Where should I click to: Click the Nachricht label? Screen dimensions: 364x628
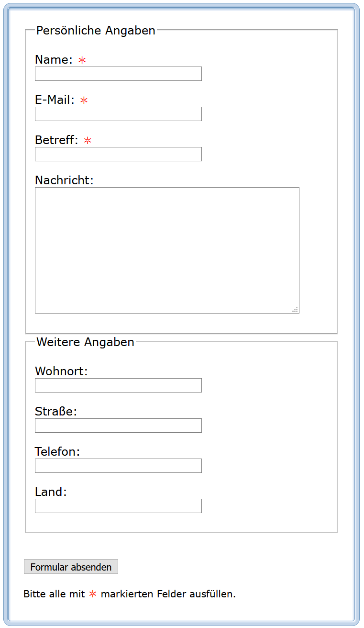point(64,180)
